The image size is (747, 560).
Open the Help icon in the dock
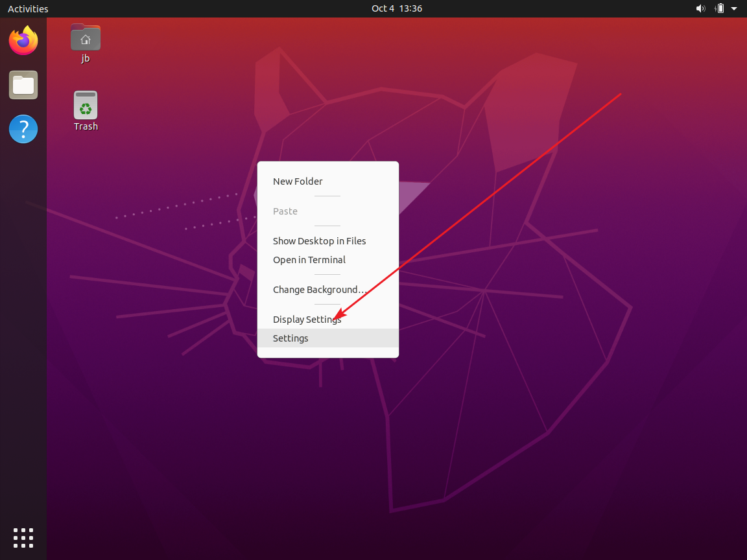point(23,129)
